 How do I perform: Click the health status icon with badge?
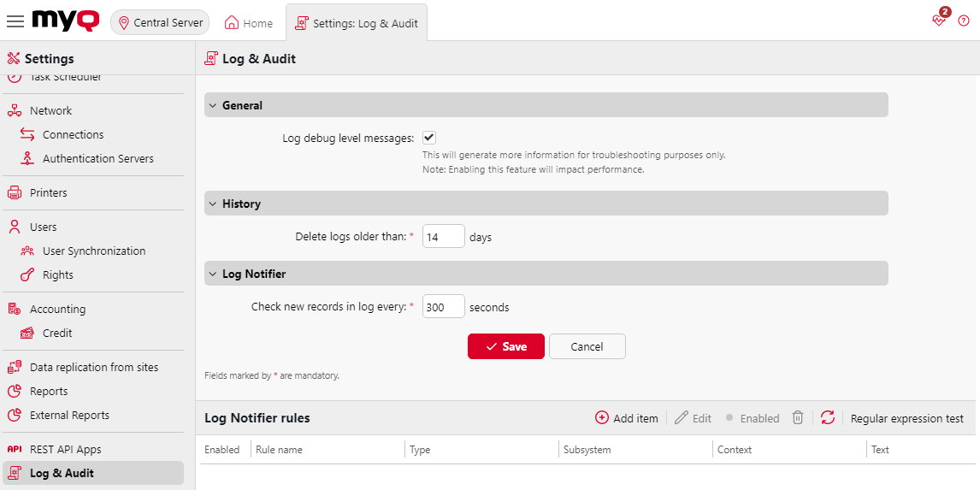coord(940,21)
